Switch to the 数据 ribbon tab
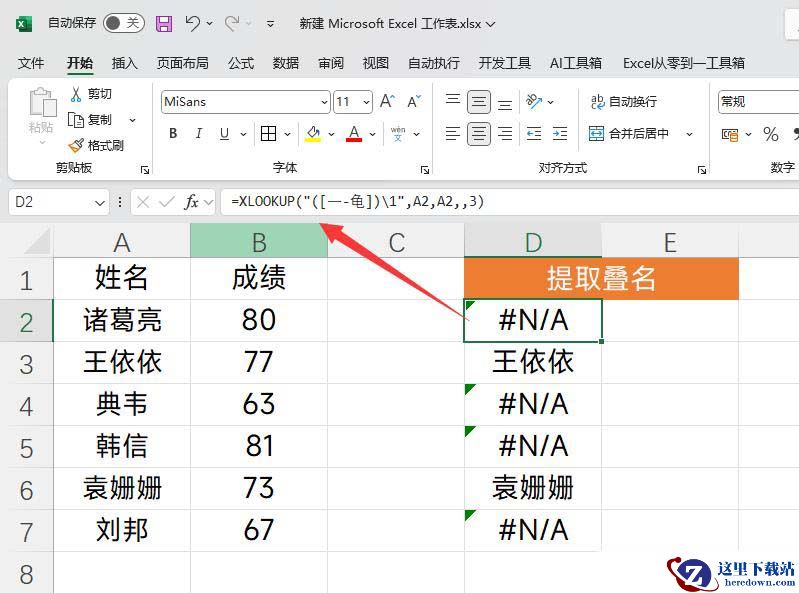799x593 pixels. tap(285, 63)
